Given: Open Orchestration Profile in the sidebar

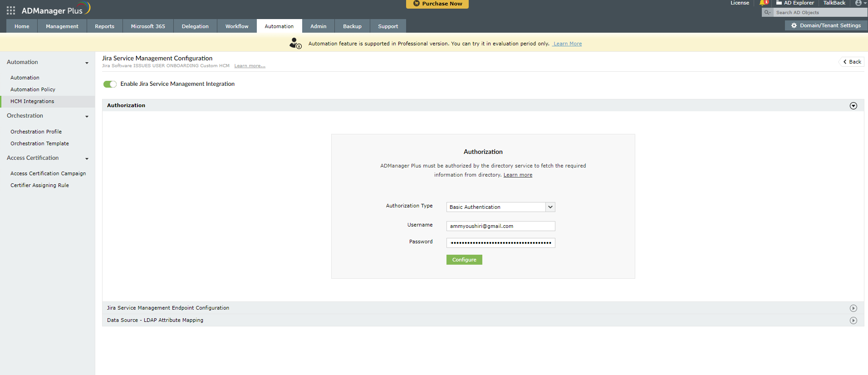Looking at the screenshot, I should [x=36, y=132].
